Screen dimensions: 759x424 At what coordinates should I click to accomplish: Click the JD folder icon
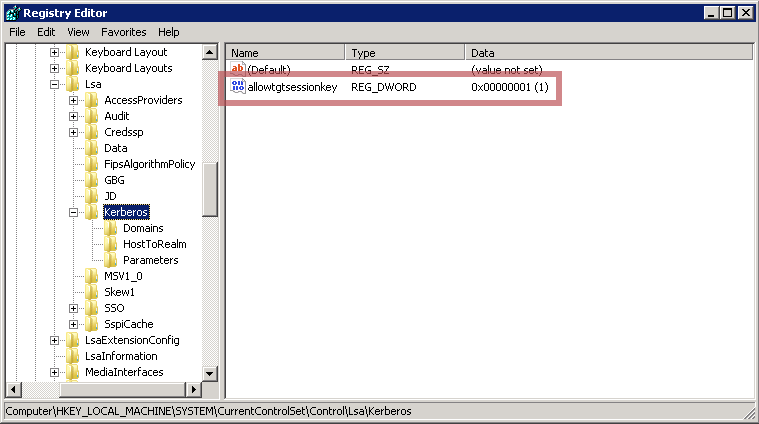click(x=91, y=196)
